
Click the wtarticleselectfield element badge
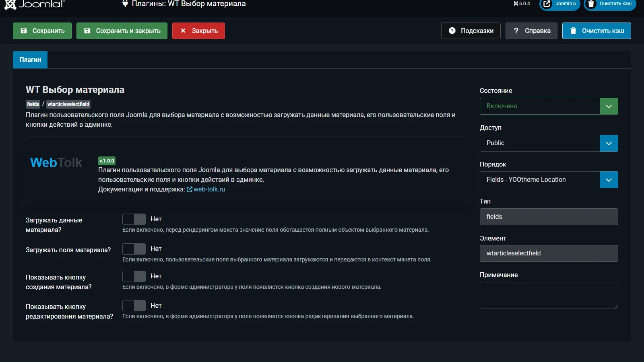[68, 104]
